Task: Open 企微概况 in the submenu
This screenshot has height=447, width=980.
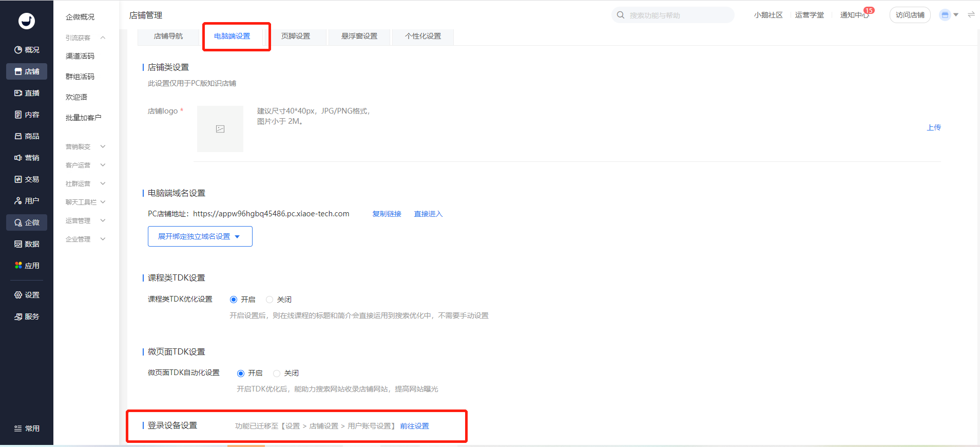Action: pyautogui.click(x=80, y=17)
